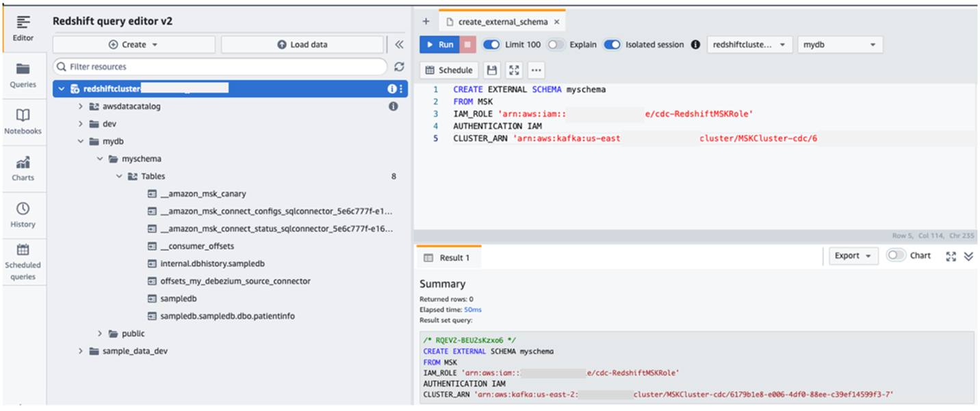This screenshot has width=980, height=411.
Task: Maximize the result panel
Action: (951, 256)
